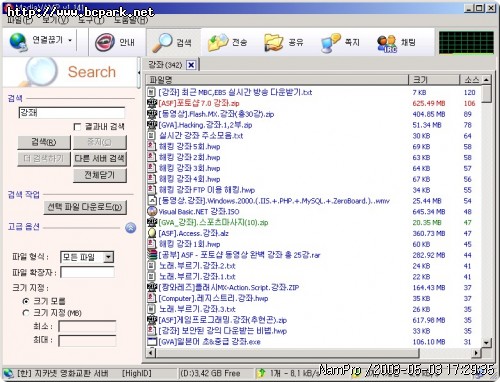
Task: Click the icon of 노래.부르기.강좌.2.txt
Action: pyautogui.click(x=151, y=266)
